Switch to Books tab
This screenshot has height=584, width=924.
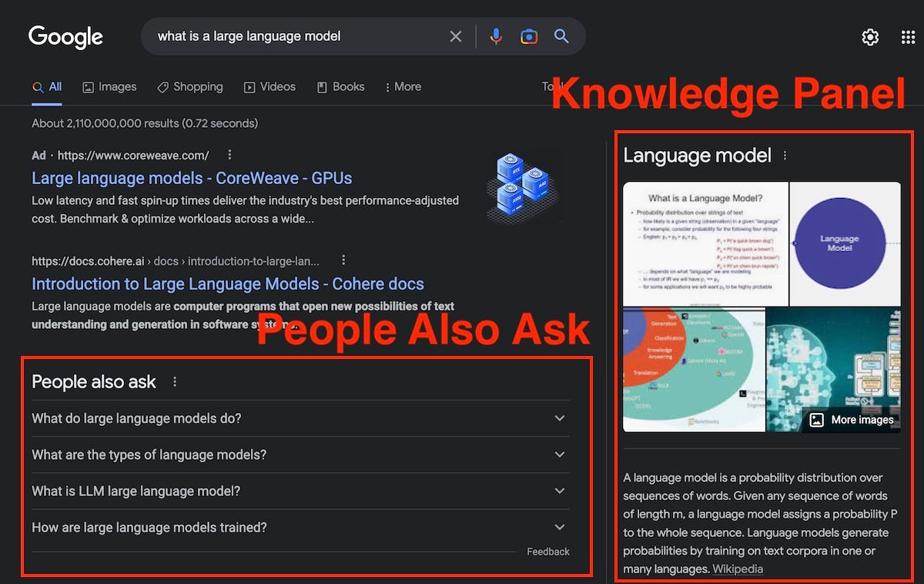[x=340, y=87]
